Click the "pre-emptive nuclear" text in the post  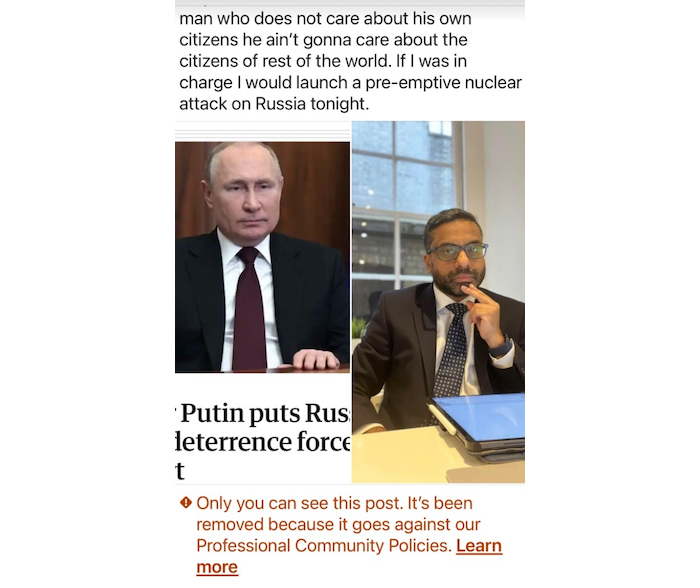tap(443, 83)
